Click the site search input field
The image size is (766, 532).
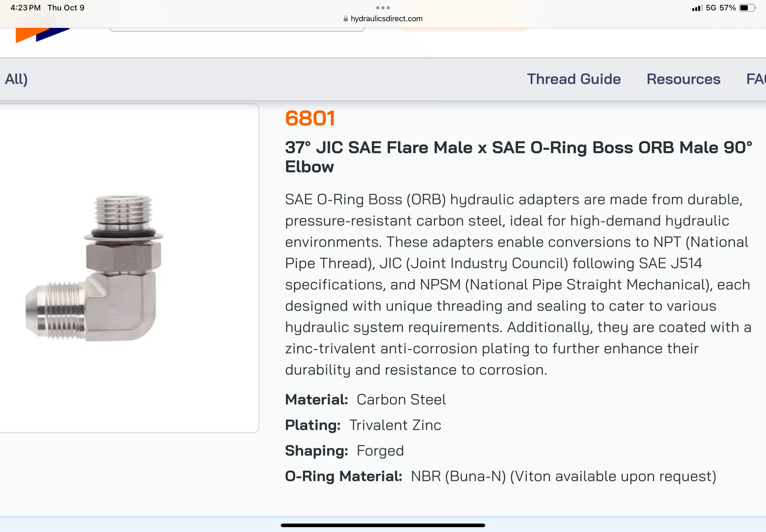[237, 30]
